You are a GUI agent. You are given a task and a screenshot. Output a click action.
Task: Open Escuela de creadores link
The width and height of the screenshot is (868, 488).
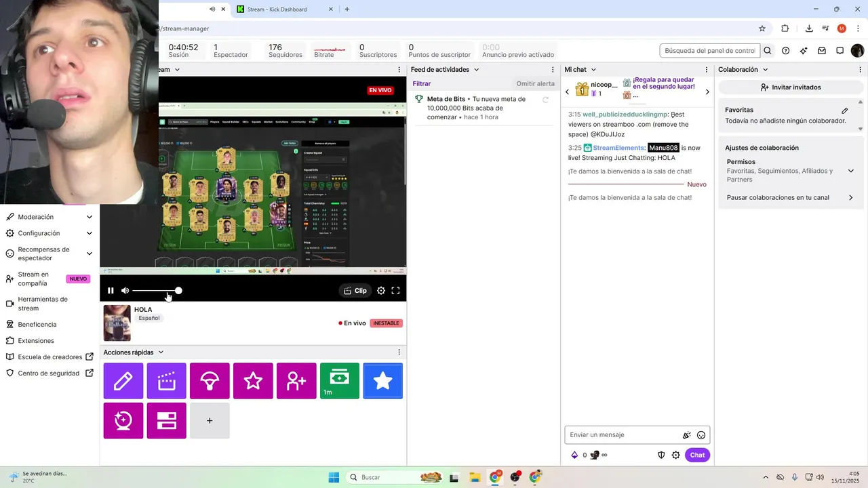50,357
